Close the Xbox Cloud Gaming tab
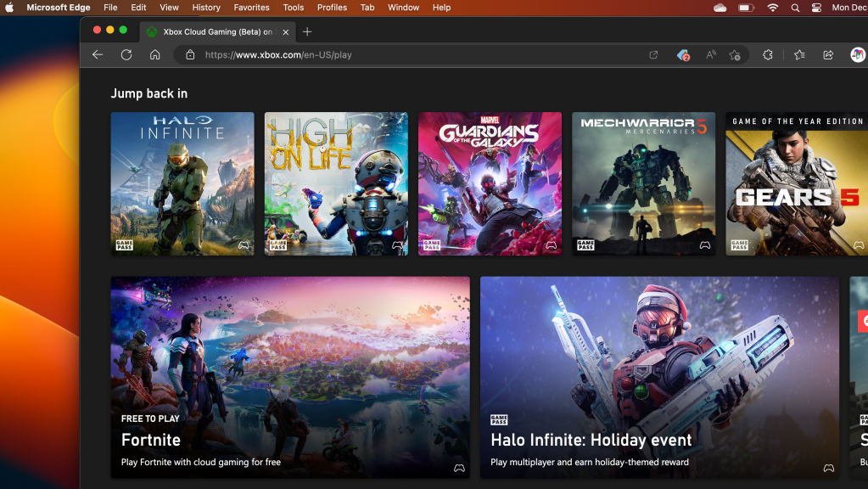868x489 pixels. (286, 32)
